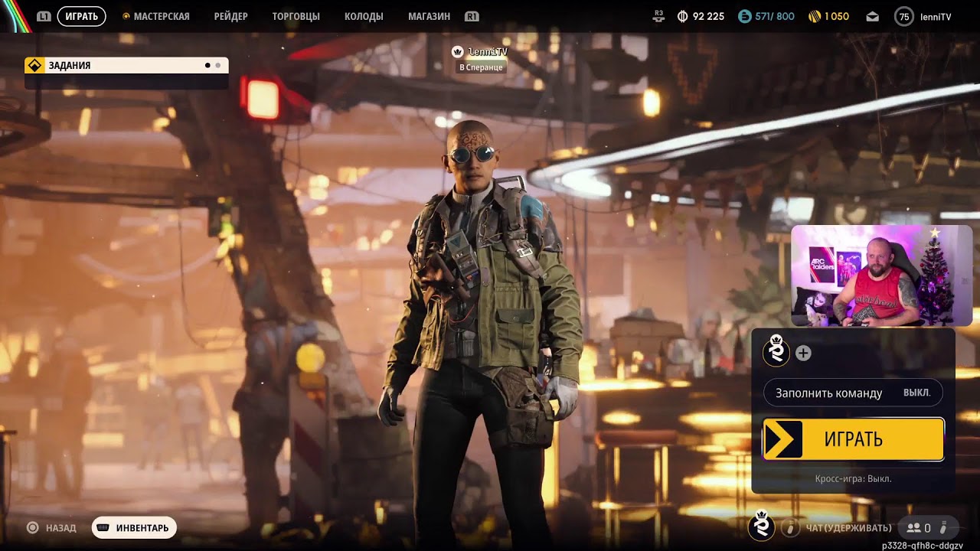The height and width of the screenshot is (551, 980).
Task: Select the second page dot in ЗАДАНИЯ
Action: (x=218, y=66)
